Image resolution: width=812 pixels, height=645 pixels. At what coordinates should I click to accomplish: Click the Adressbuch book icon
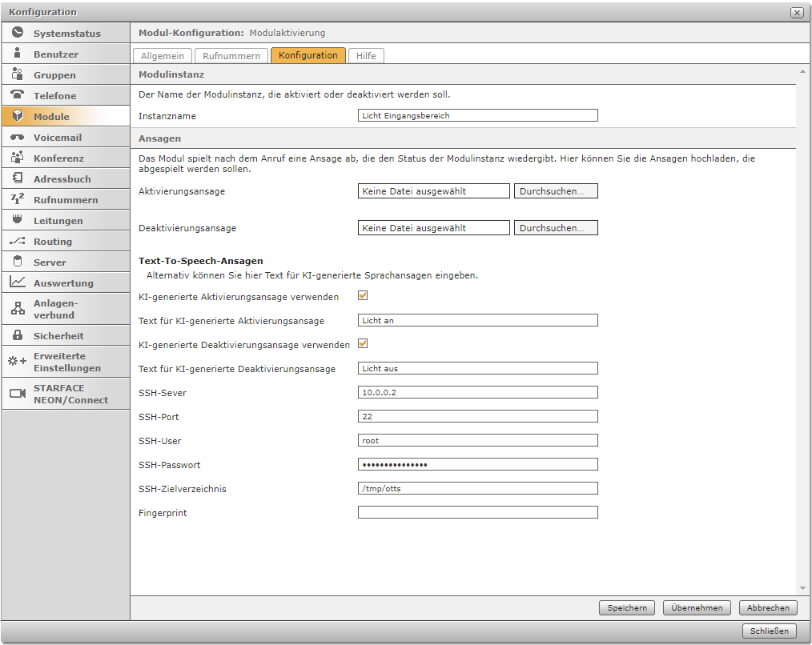[18, 178]
